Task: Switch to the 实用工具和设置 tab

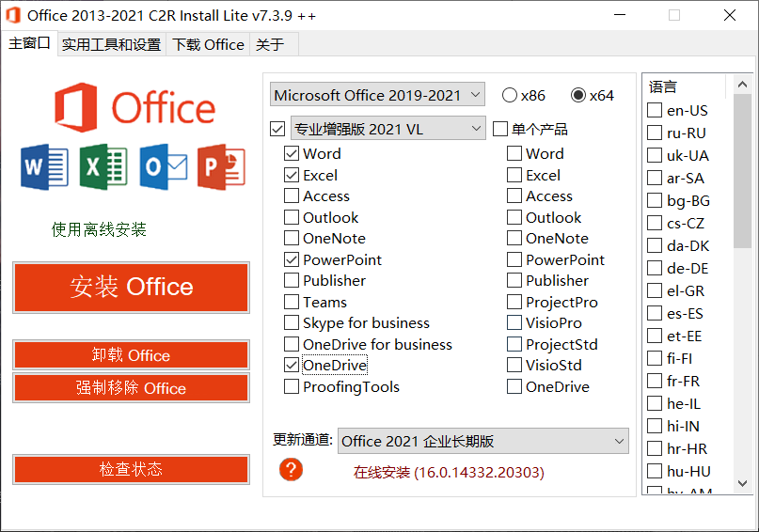Action: tap(111, 44)
